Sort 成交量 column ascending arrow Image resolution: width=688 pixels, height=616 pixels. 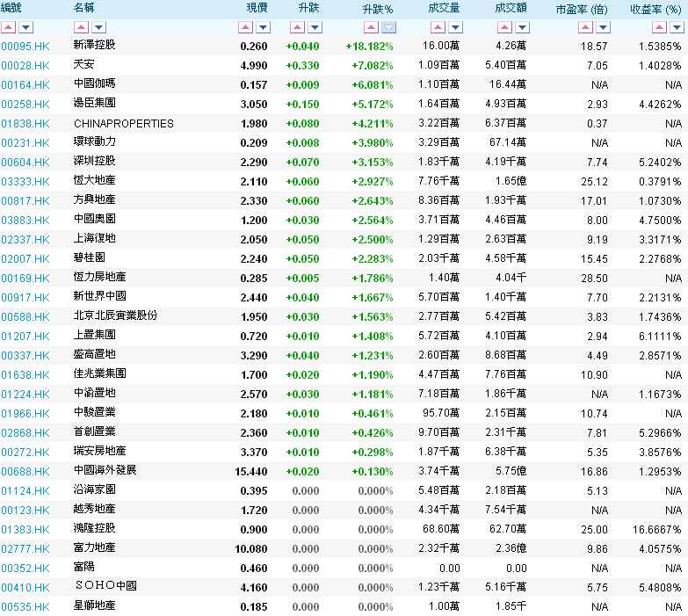pos(438,27)
